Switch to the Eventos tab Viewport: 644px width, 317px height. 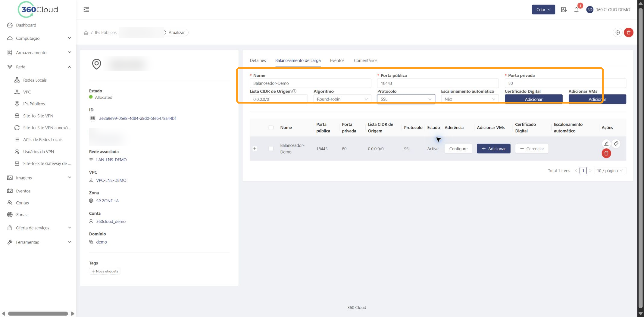(337, 61)
